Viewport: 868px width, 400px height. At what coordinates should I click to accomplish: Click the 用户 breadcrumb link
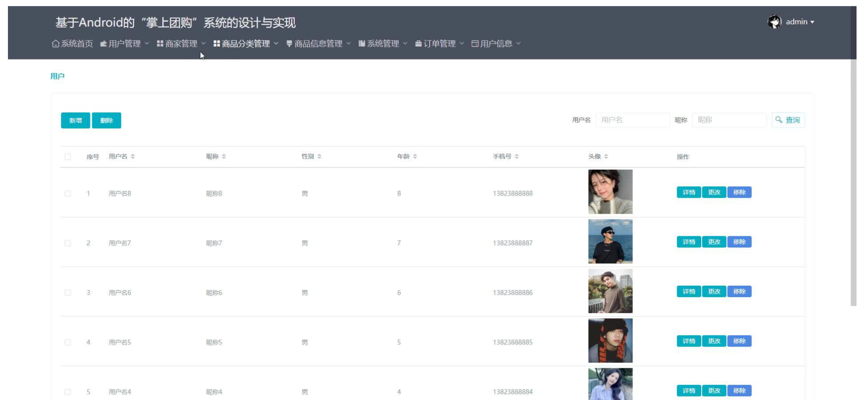(x=57, y=76)
